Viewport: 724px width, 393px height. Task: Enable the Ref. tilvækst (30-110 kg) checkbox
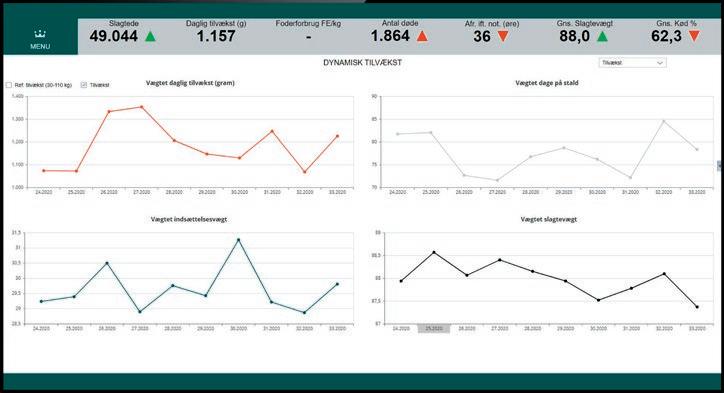(x=9, y=85)
